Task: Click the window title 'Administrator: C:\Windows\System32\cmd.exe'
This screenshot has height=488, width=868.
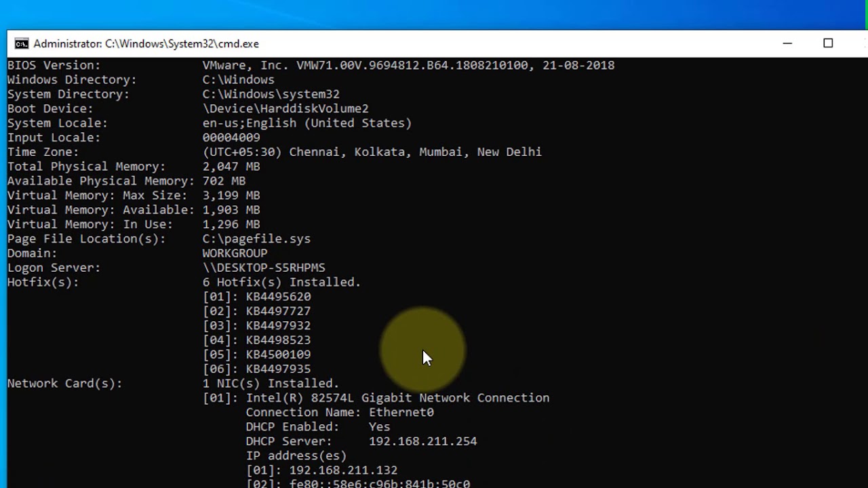Action: point(146,44)
